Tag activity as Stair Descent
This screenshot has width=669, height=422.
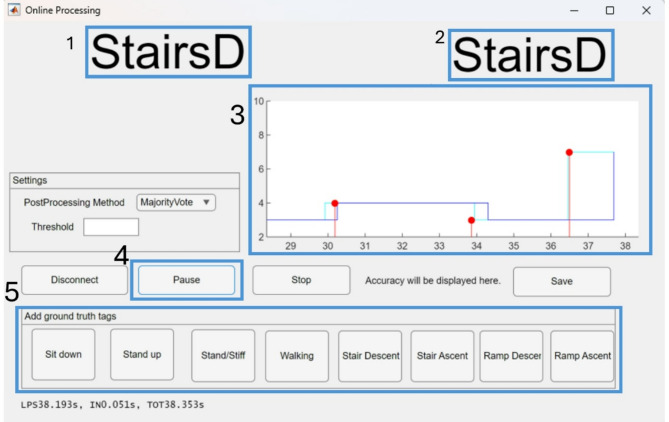370,355
